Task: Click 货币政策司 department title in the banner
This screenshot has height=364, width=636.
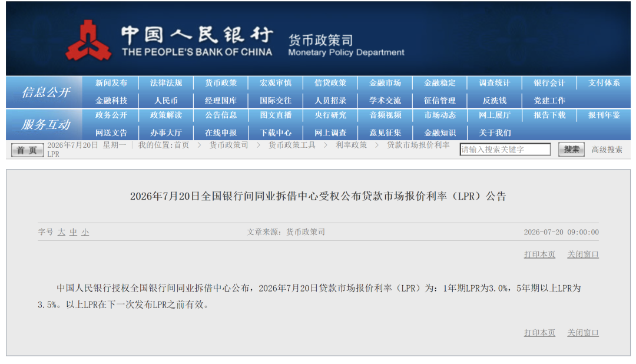Action: coord(320,40)
